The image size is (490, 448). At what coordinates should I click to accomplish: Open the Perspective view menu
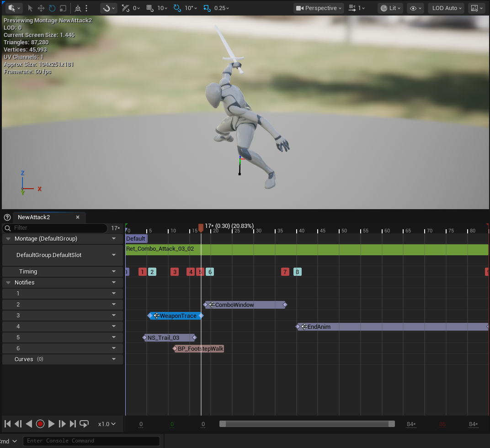(319, 8)
